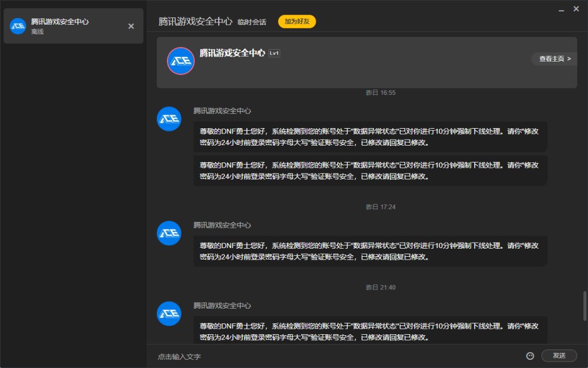Click sender avatar of the 17:24 message
This screenshot has width=588, height=368.
tap(169, 233)
